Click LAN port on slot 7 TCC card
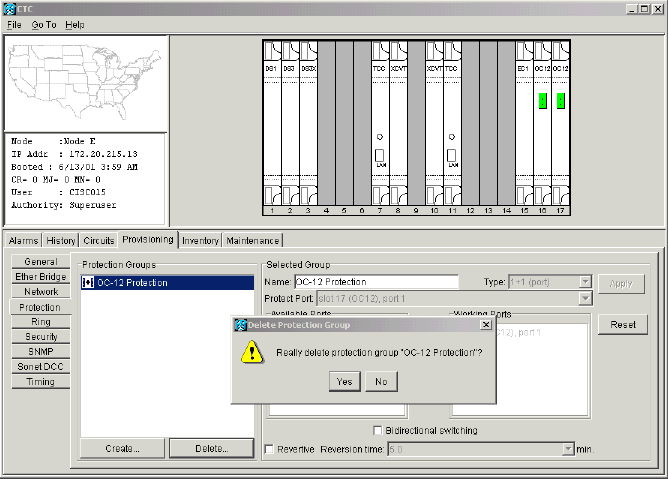The width and height of the screenshot is (668, 479). pyautogui.click(x=380, y=155)
